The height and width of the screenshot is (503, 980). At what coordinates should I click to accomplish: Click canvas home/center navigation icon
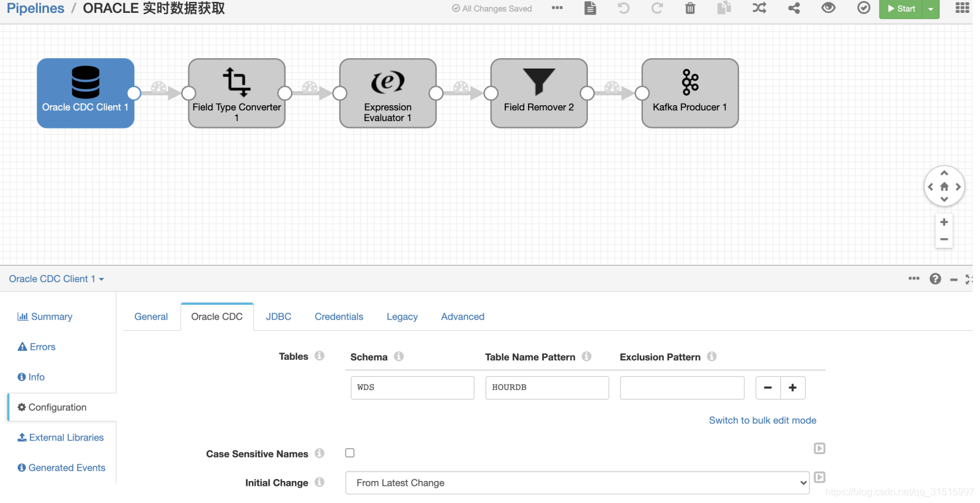tap(944, 187)
